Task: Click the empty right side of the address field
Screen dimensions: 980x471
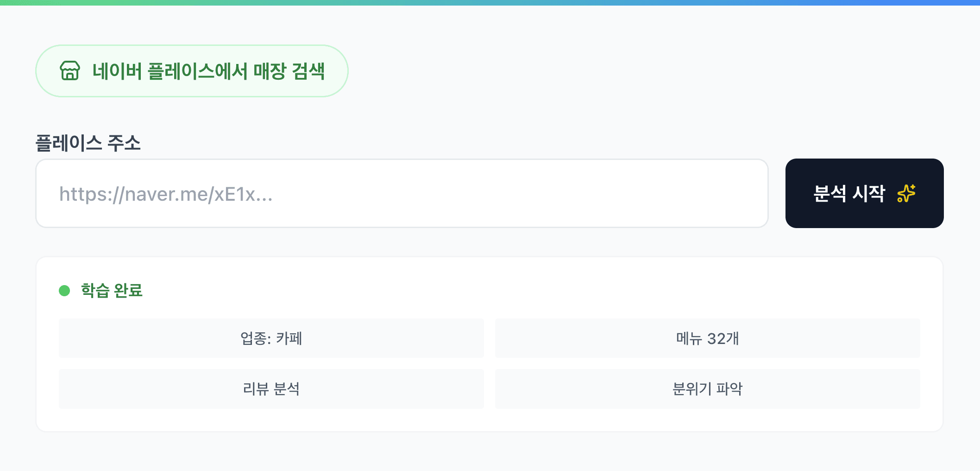Action: 648,193
